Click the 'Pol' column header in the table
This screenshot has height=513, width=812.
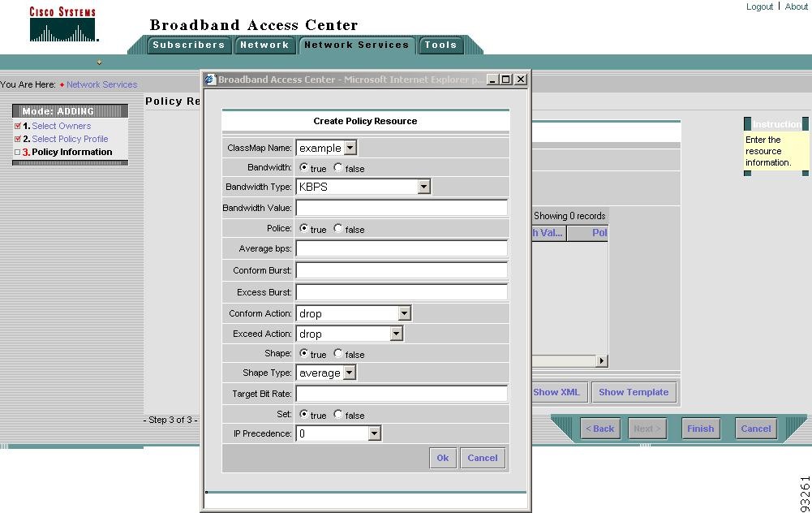tap(588, 233)
